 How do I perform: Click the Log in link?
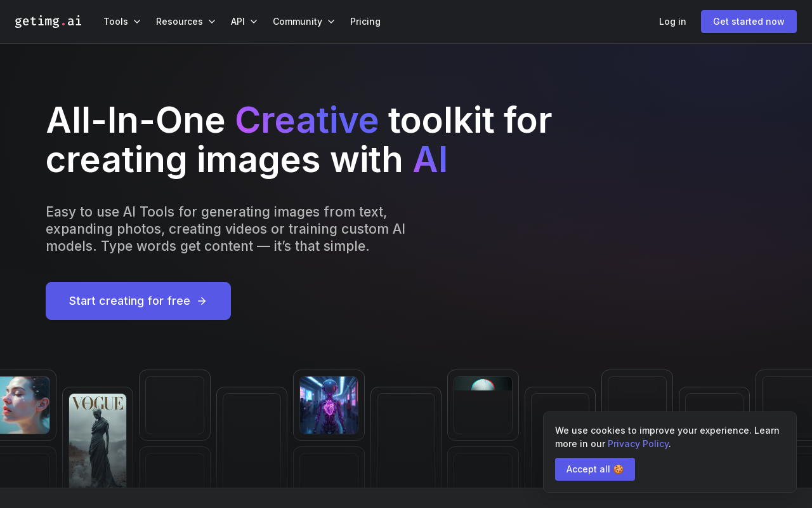(672, 22)
